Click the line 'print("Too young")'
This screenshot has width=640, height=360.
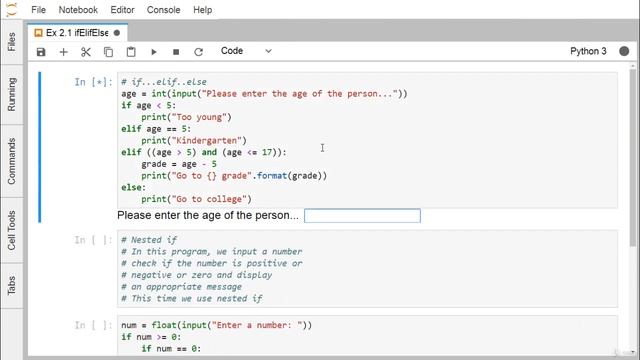pos(187,117)
